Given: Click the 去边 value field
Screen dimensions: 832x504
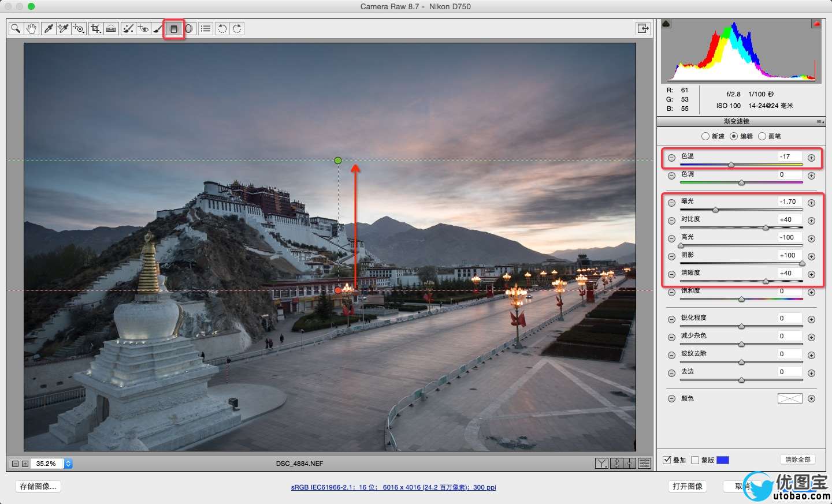Looking at the screenshot, I should tap(789, 372).
